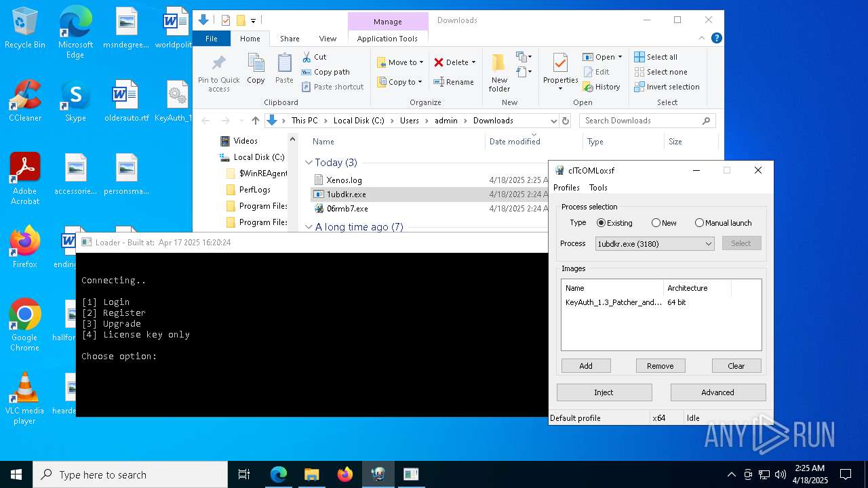This screenshot has width=868, height=488.
Task: Select the Google Chrome desktop icon
Action: 24,325
